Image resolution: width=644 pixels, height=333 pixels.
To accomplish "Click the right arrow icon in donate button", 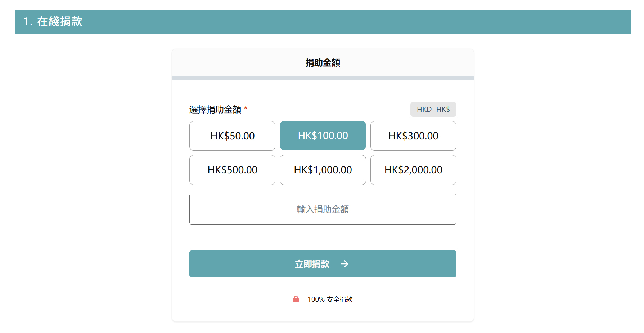I will coord(344,264).
